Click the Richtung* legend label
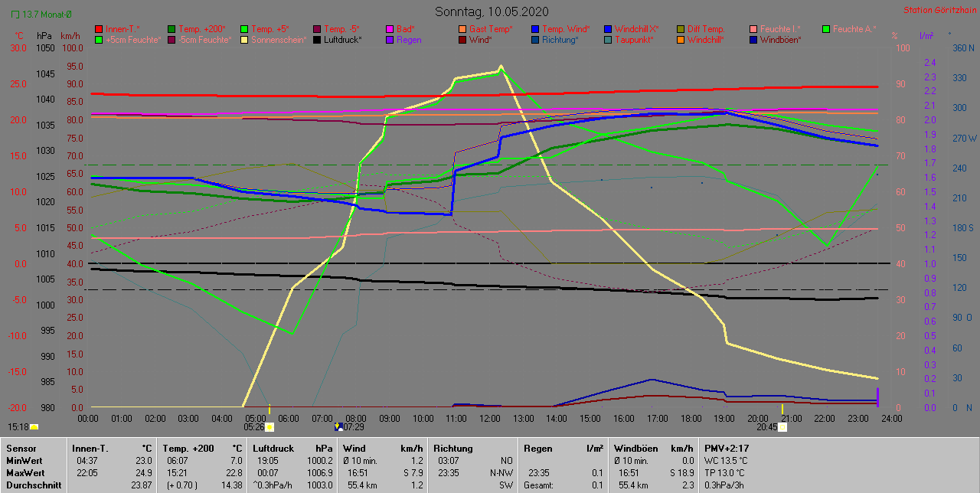This screenshot has height=493, width=980. tap(560, 40)
